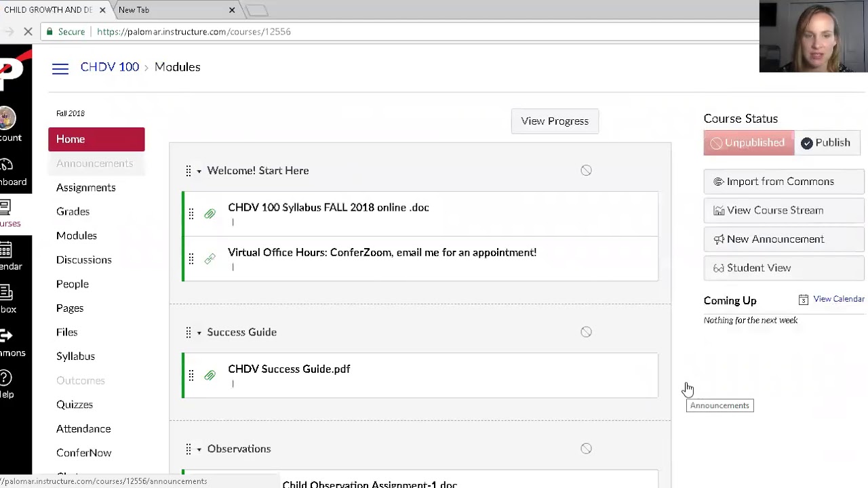Image resolution: width=868 pixels, height=488 pixels.
Task: Open the CHDV 100 breadcrumb link
Action: (x=110, y=67)
